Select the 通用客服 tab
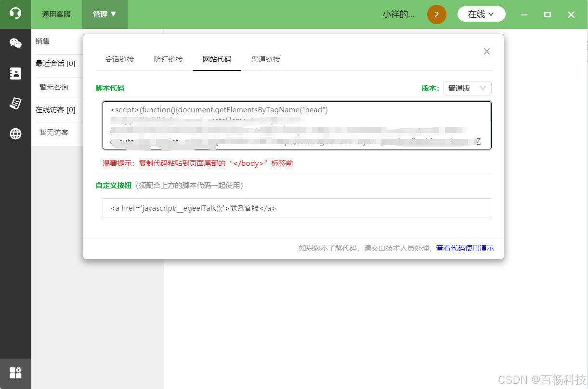 [x=56, y=14]
